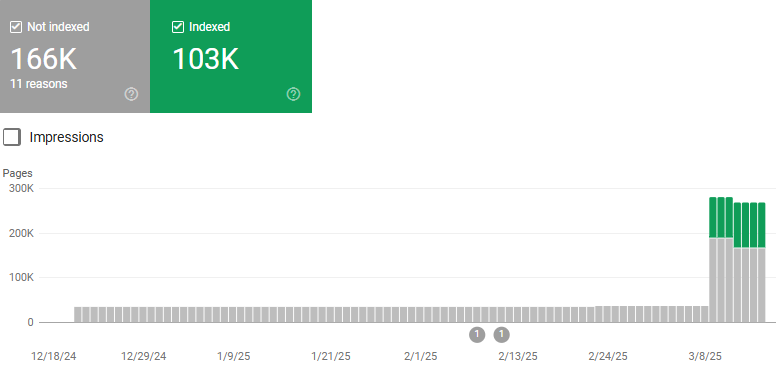Click the first tall gray bar in March
The width and height of the screenshot is (776, 388).
[x=713, y=280]
